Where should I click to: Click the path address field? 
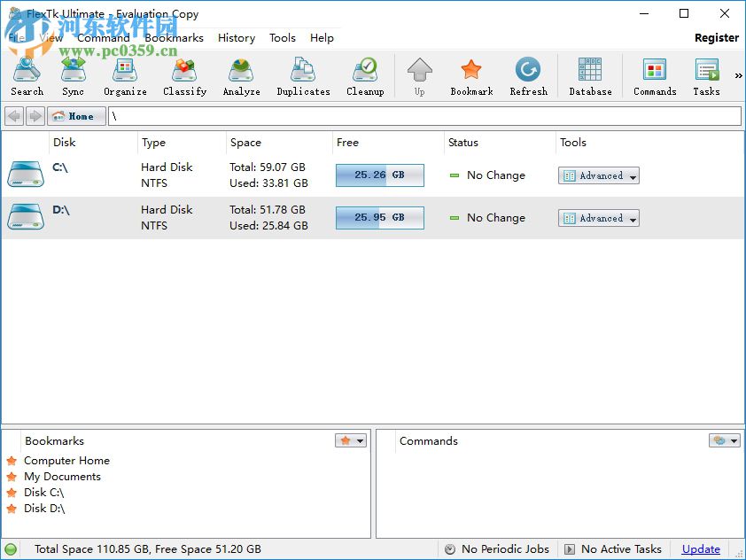point(424,116)
